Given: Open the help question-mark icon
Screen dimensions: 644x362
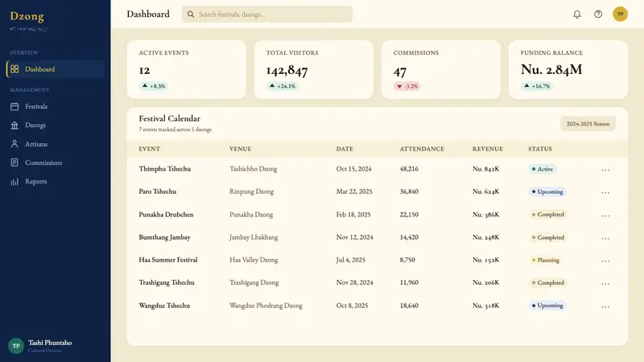Looking at the screenshot, I should (598, 14).
